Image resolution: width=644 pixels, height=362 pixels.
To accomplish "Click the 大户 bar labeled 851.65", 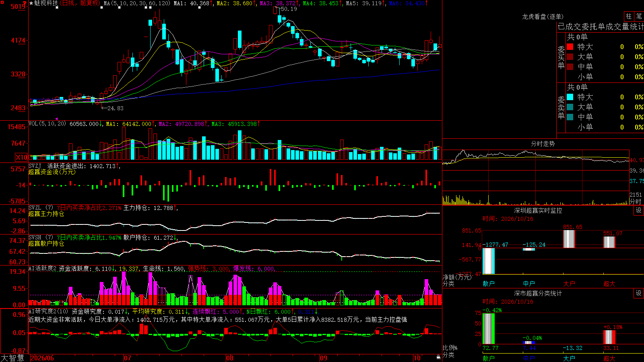I will [x=569, y=239].
